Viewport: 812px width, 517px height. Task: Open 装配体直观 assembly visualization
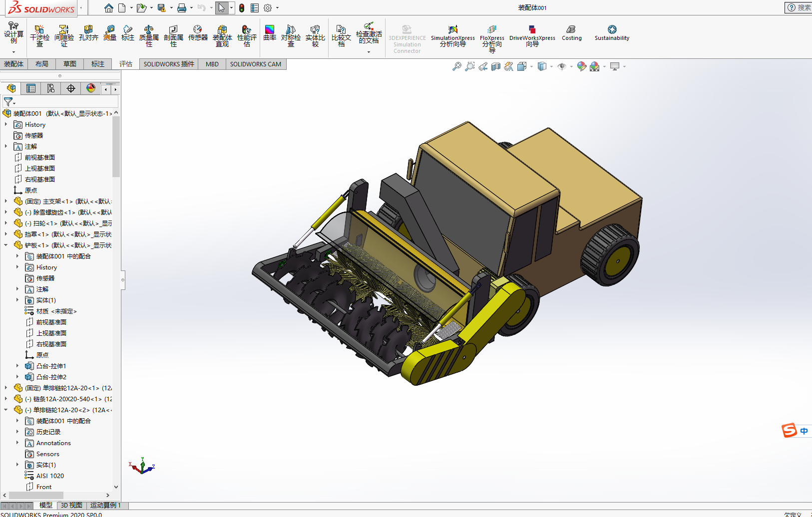point(222,36)
